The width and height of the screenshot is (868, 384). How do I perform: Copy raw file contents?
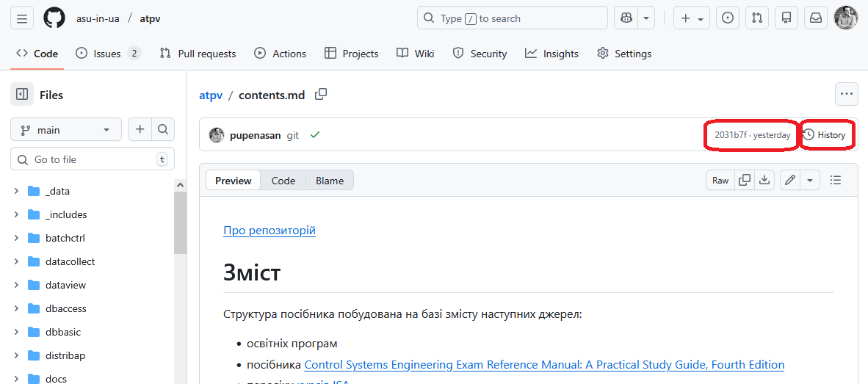coord(745,181)
